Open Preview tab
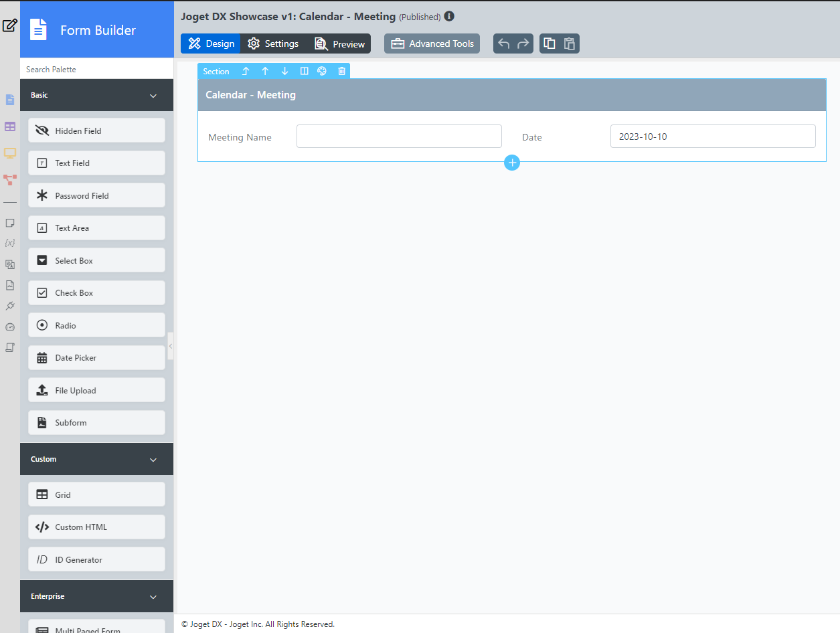 pyautogui.click(x=339, y=43)
